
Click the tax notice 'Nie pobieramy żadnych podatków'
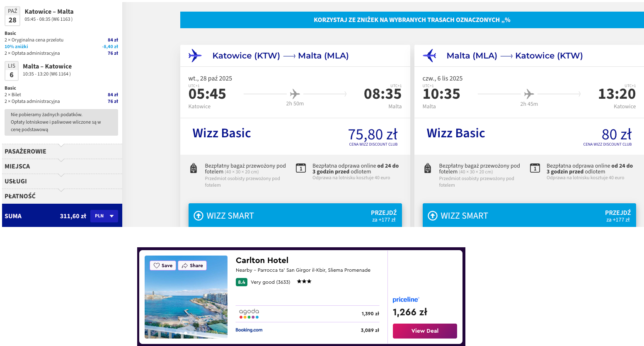61,122
